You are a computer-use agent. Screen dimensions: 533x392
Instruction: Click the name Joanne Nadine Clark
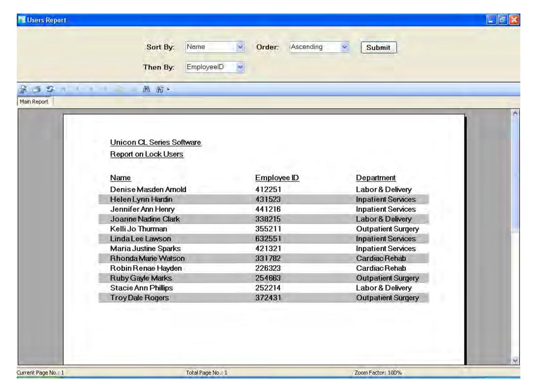pyautogui.click(x=145, y=219)
